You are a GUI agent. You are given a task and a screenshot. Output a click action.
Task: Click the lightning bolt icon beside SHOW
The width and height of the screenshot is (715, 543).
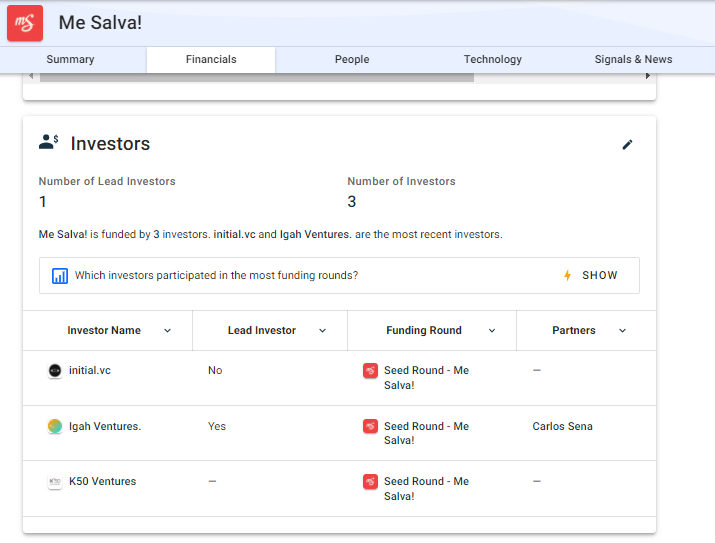point(567,275)
